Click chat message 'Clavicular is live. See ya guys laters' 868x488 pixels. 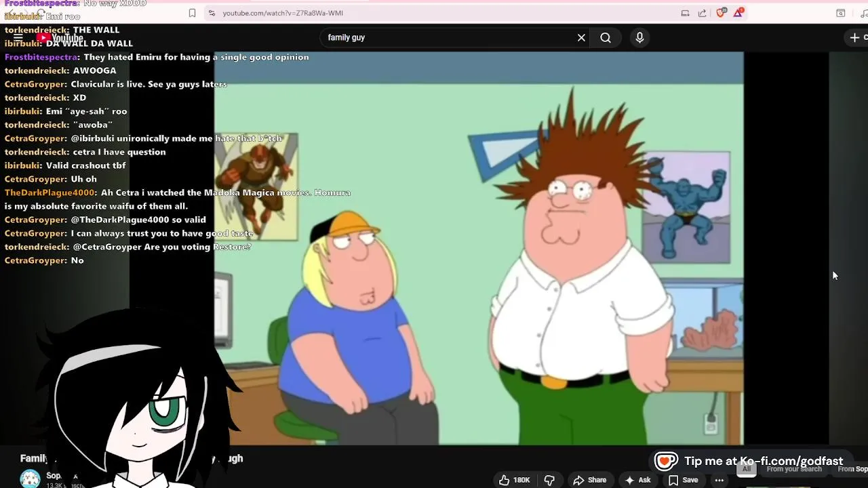149,84
